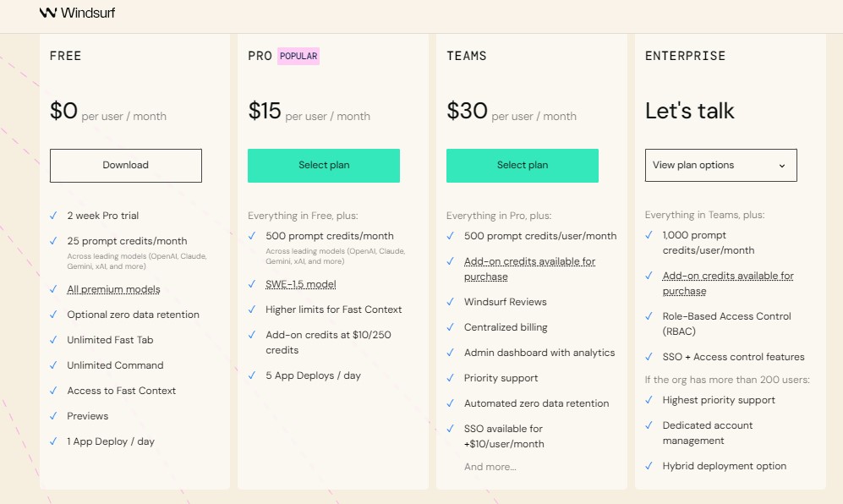
Task: Click checkmark beside Unlimited Fast Tab
Action: [53, 340]
